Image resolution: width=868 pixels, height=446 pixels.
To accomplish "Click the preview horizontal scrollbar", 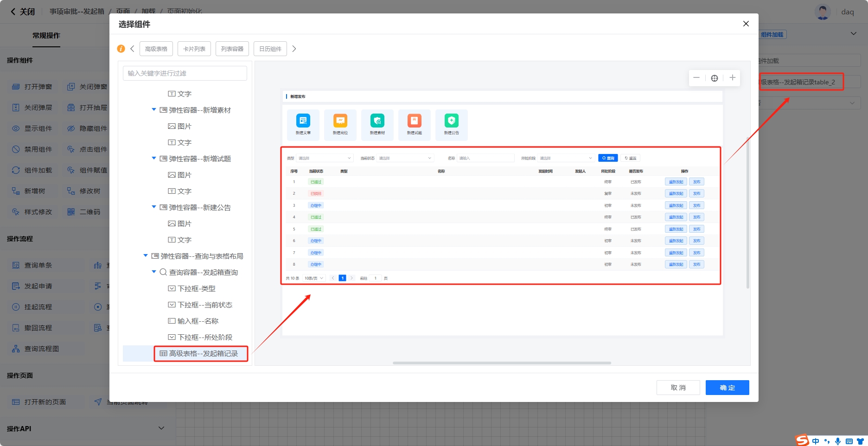I will (x=502, y=363).
